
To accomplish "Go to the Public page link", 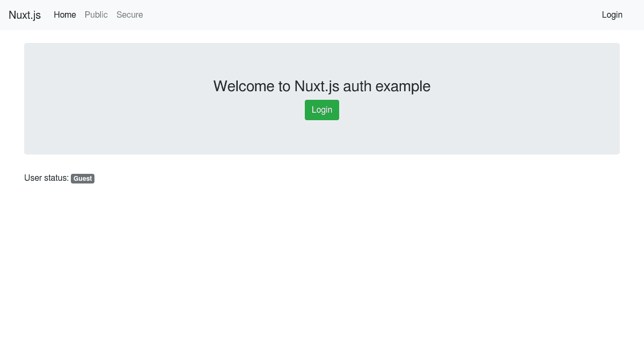I will 96,15.
